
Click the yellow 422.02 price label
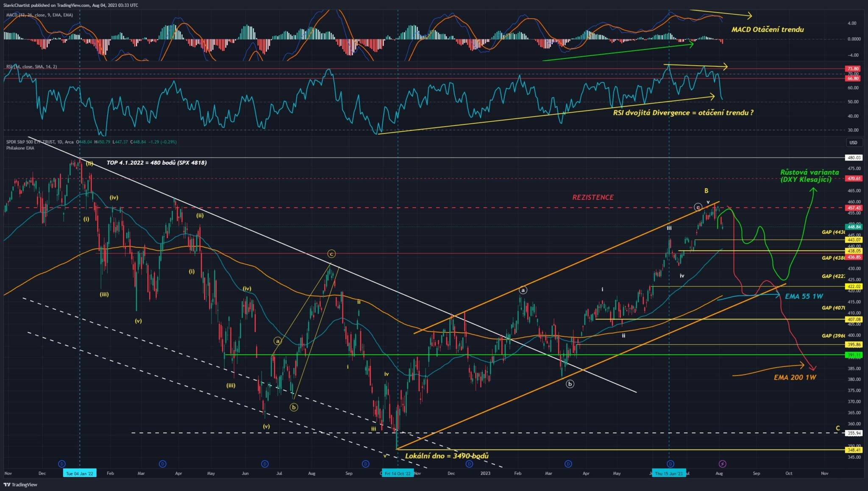tap(854, 286)
